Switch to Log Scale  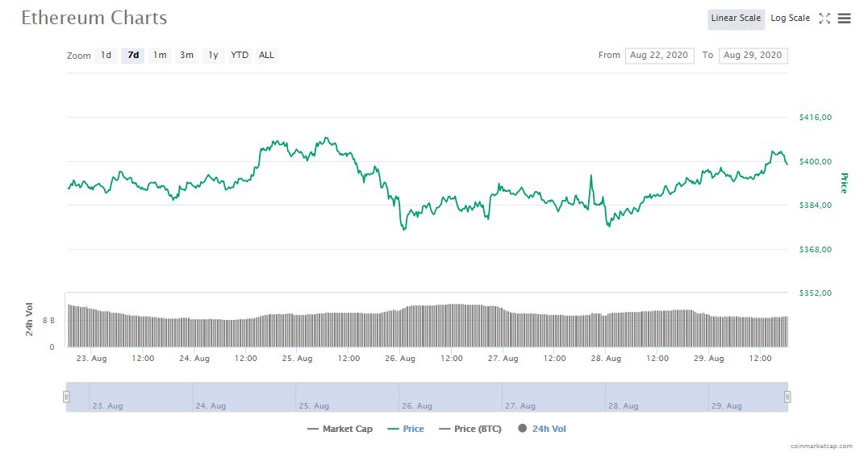click(790, 19)
